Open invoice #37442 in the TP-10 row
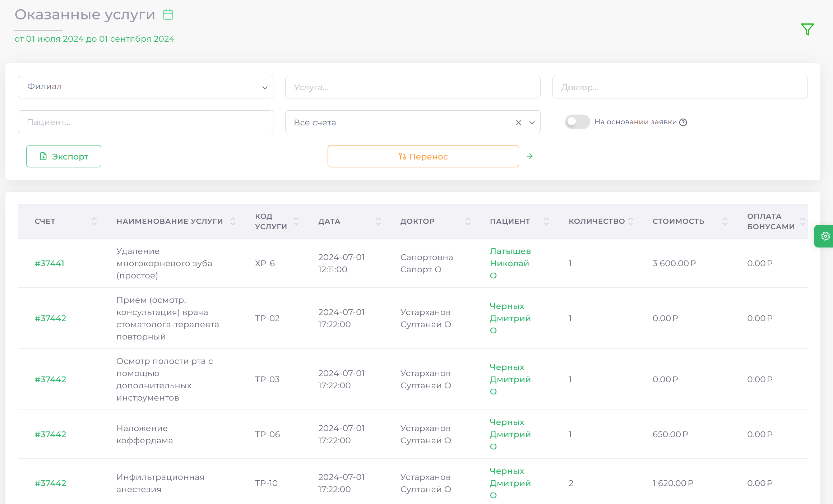 (50, 483)
